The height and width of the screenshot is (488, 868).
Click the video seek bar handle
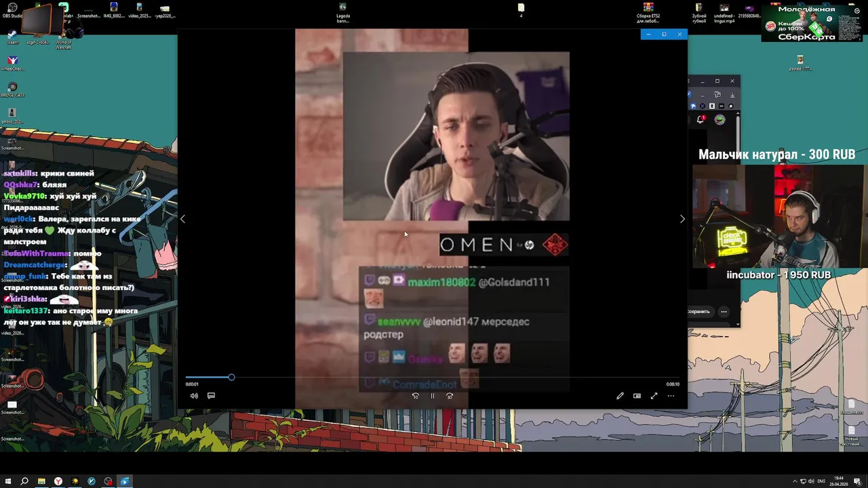[x=231, y=377]
